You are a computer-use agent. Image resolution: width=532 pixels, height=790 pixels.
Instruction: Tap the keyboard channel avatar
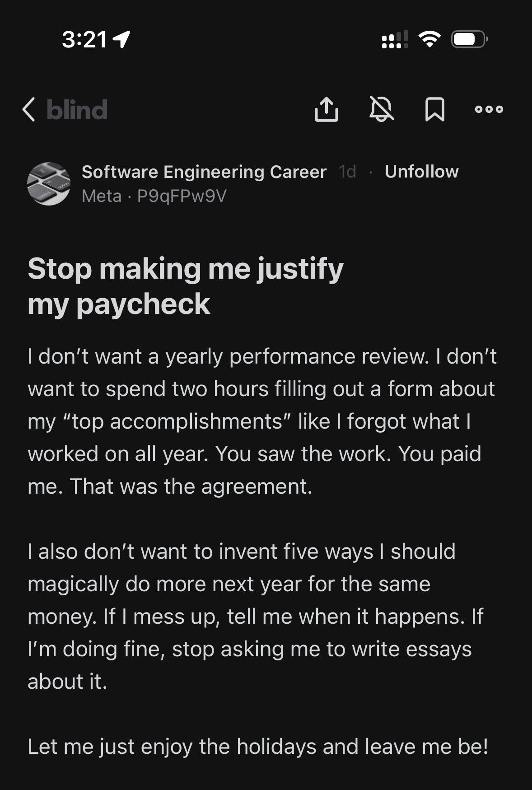(x=49, y=184)
